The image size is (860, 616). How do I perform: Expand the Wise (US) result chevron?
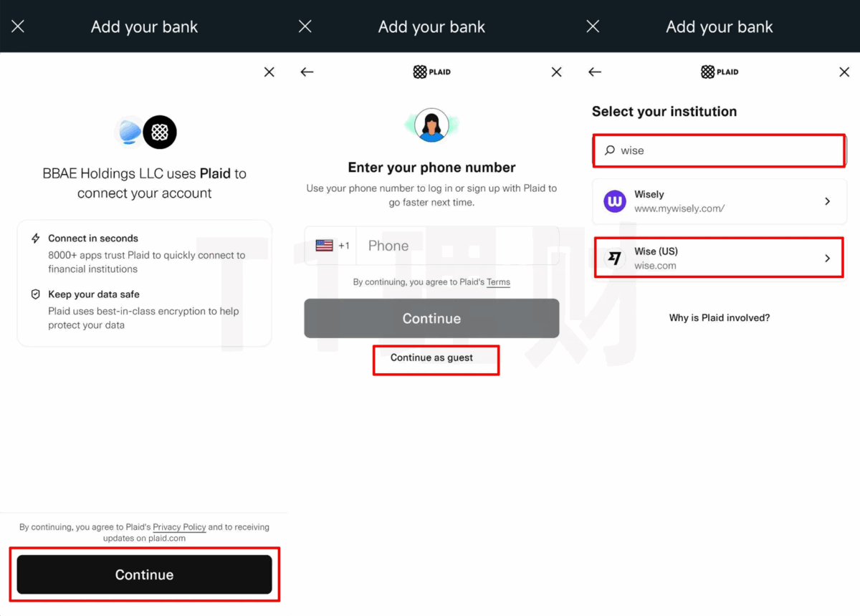click(827, 259)
